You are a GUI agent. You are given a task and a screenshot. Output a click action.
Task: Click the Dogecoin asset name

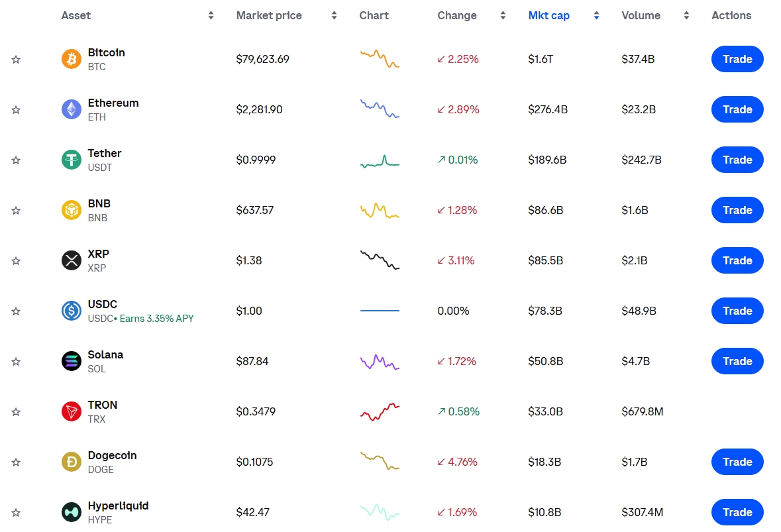112,455
